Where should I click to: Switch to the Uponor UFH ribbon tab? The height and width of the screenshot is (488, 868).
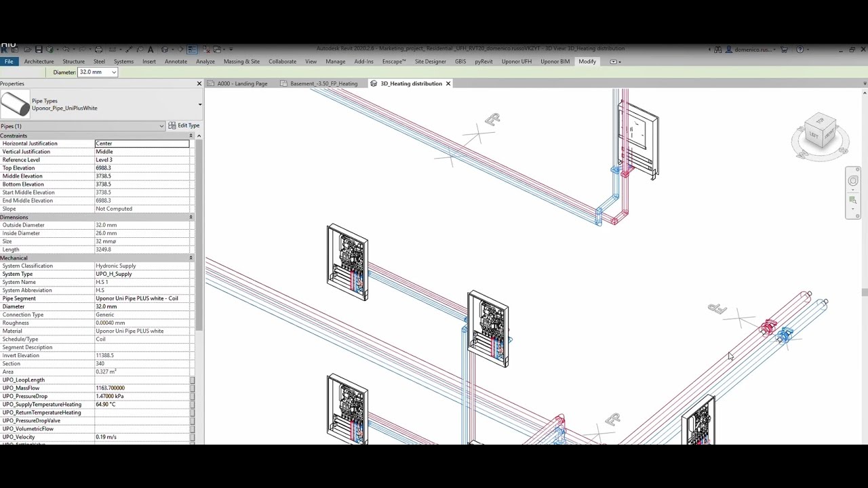[x=517, y=62]
